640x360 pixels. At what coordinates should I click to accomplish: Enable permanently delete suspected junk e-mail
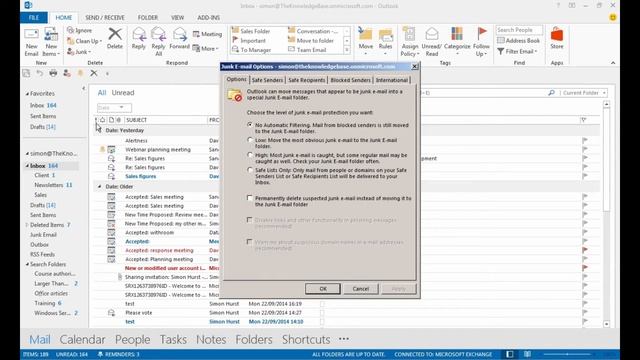tap(250, 198)
